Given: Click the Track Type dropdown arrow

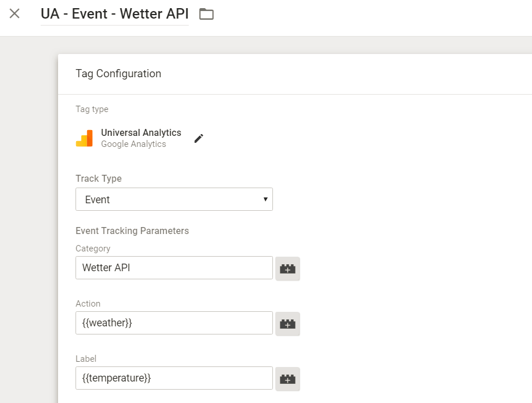Looking at the screenshot, I should coord(265,199).
